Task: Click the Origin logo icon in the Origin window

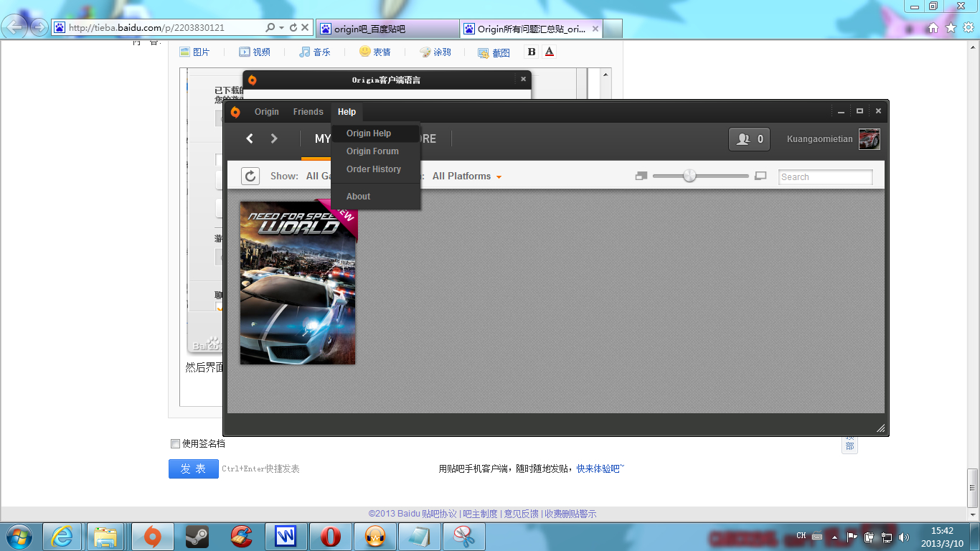Action: 235,112
